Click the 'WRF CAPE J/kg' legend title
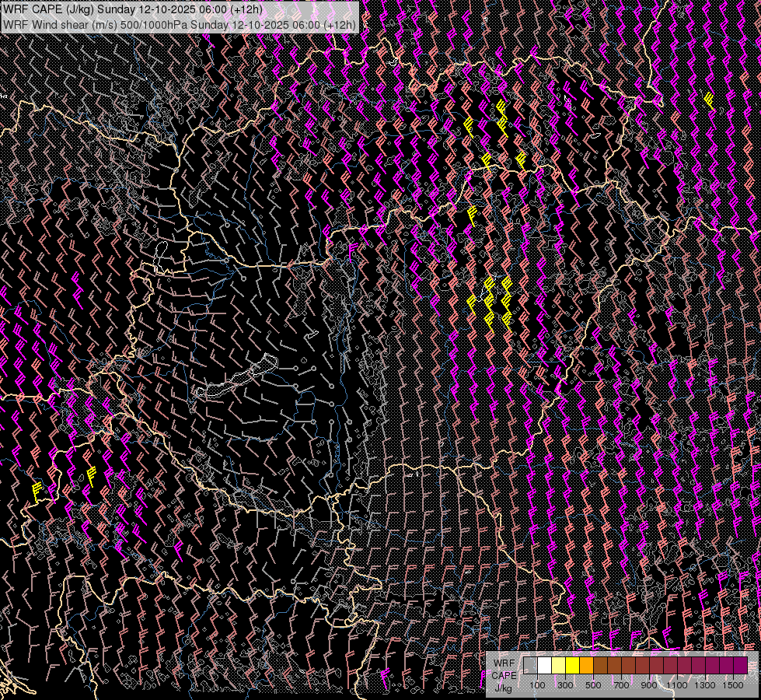 504,674
